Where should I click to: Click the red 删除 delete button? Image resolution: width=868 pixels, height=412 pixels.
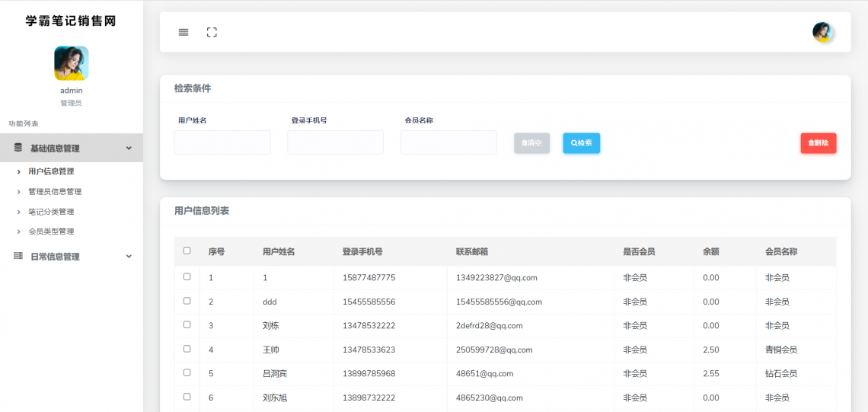click(819, 143)
